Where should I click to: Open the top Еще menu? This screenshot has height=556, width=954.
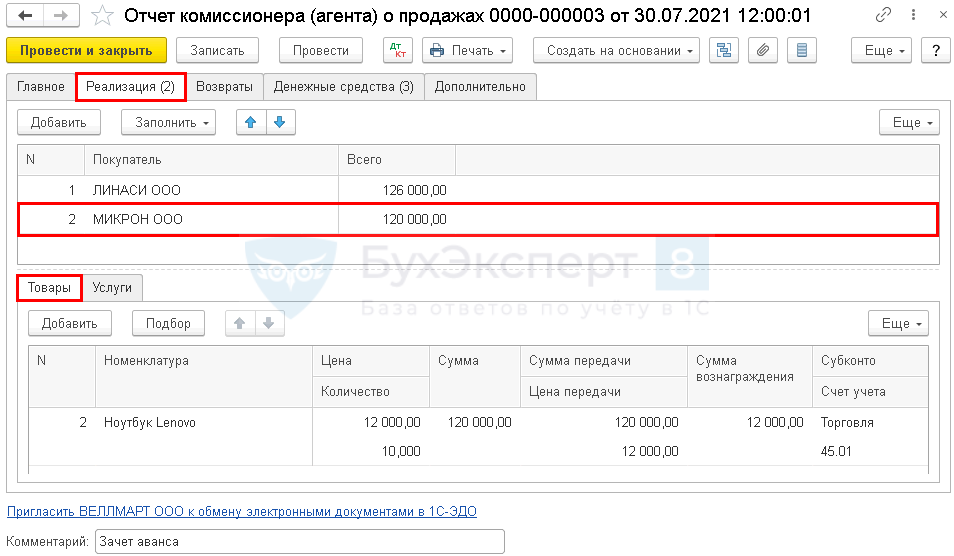884,51
